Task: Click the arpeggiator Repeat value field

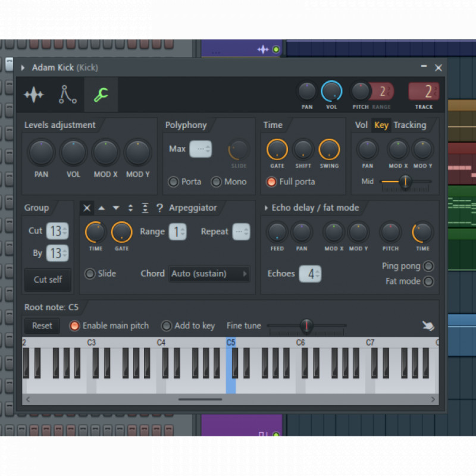Action: (x=242, y=232)
